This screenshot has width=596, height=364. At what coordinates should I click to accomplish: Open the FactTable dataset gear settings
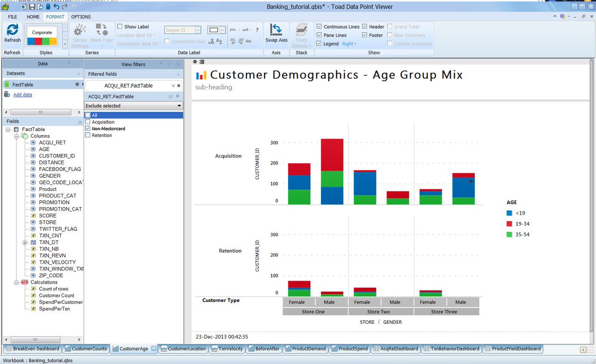(x=76, y=84)
